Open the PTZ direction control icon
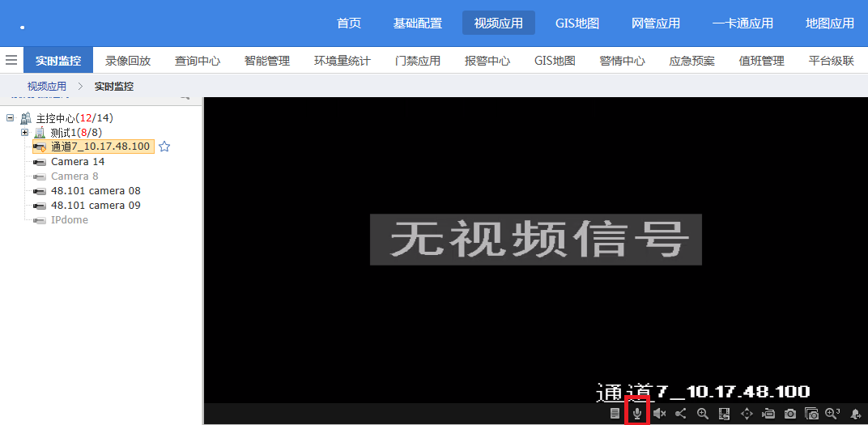Image resolution: width=868 pixels, height=425 pixels. 747,414
